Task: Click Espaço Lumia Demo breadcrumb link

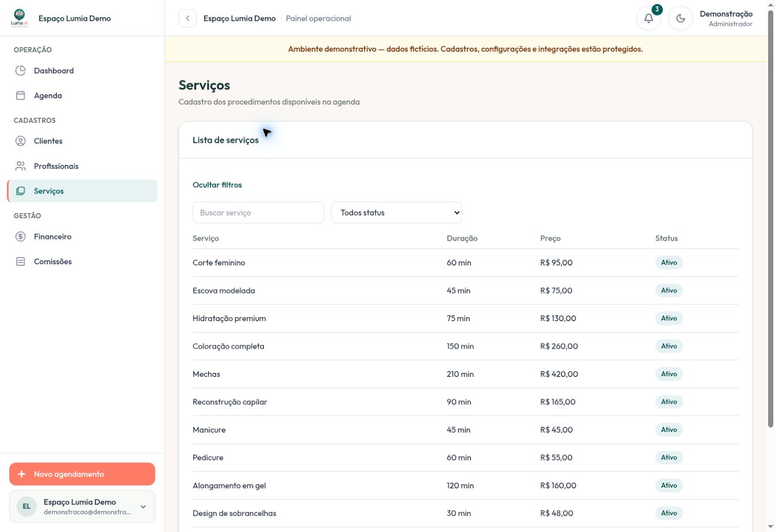Action: pyautogui.click(x=240, y=18)
